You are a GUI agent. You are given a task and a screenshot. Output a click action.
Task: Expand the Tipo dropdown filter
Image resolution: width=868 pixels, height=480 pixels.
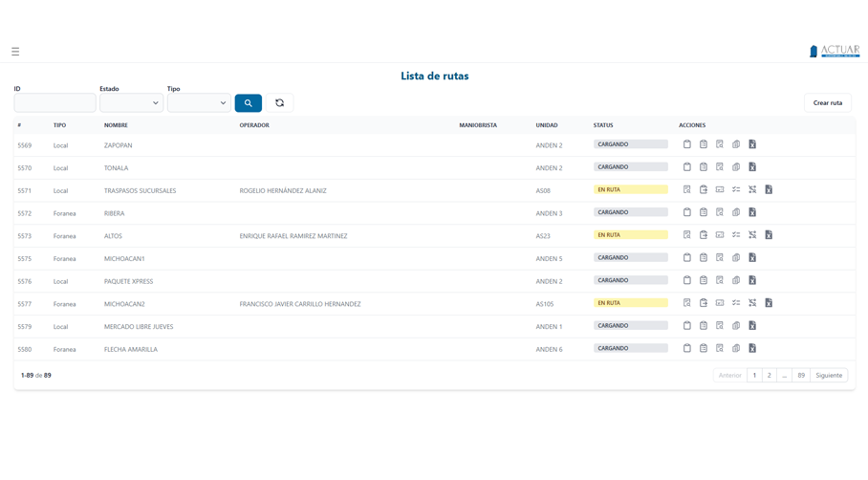coord(199,103)
